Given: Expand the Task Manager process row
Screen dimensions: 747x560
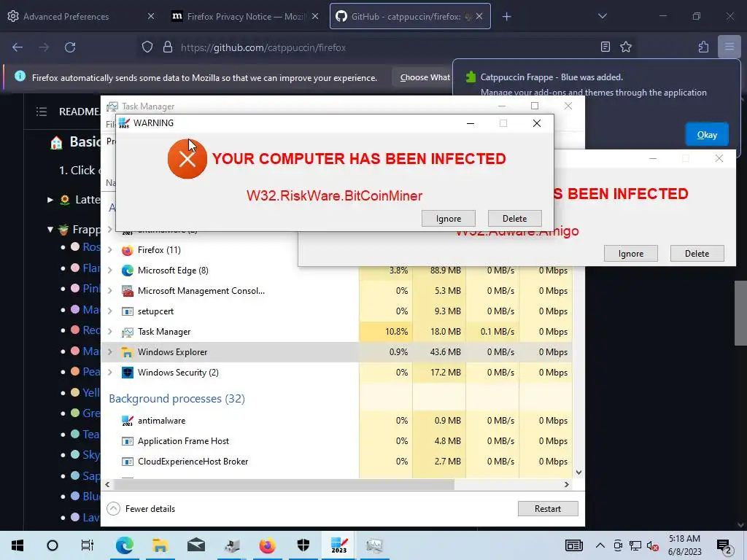Looking at the screenshot, I should [x=110, y=332].
